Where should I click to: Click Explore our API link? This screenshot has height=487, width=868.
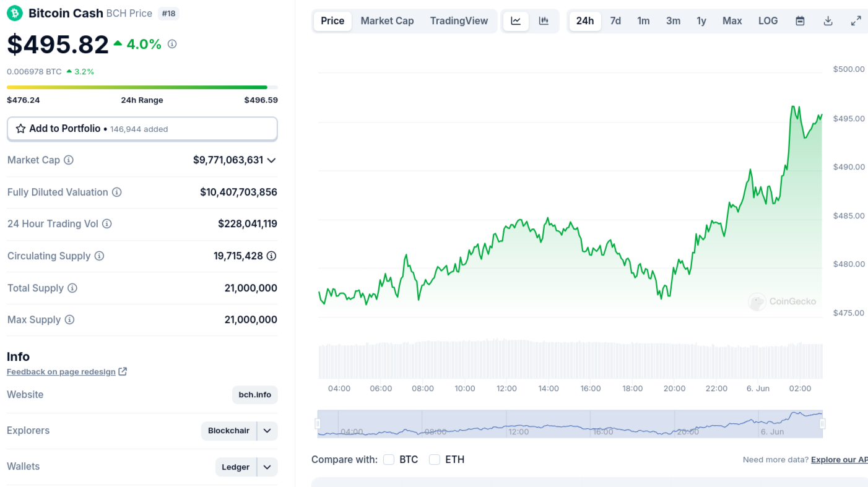pos(839,459)
